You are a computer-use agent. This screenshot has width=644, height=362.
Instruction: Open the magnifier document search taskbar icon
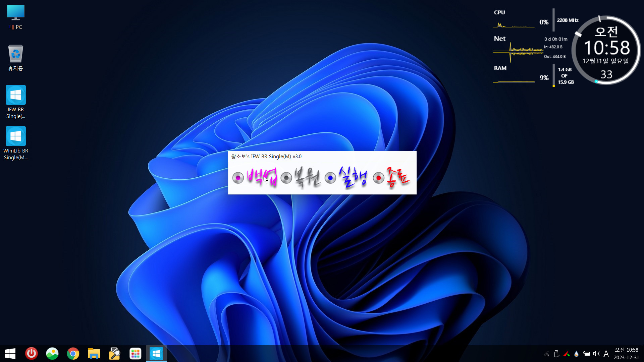pos(115,354)
